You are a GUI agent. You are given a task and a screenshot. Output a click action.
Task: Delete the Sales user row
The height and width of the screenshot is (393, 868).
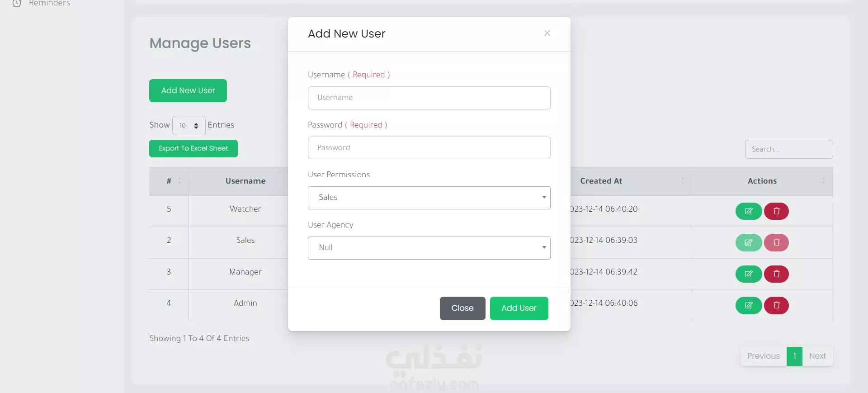click(x=776, y=242)
